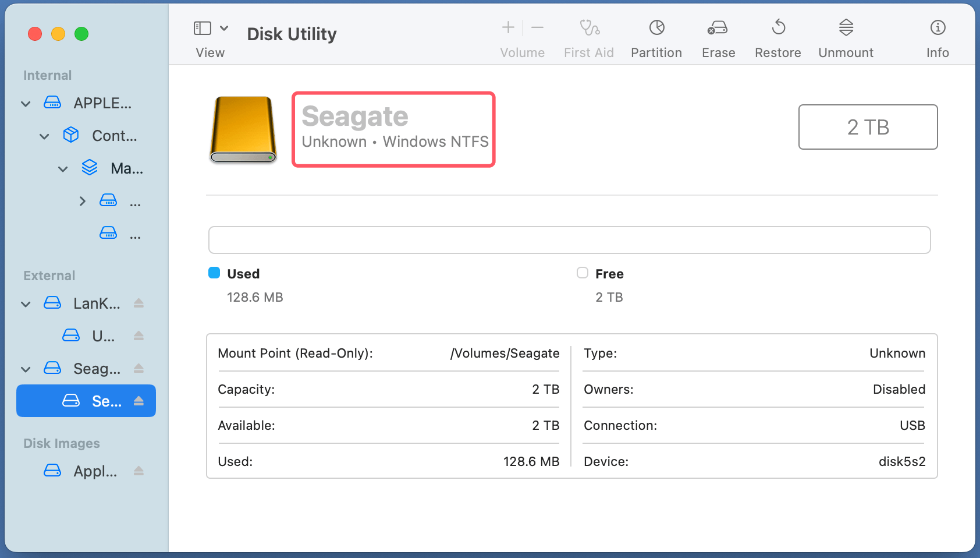Click the Mount Point path value
Screen dimensions: 980x558
505,353
